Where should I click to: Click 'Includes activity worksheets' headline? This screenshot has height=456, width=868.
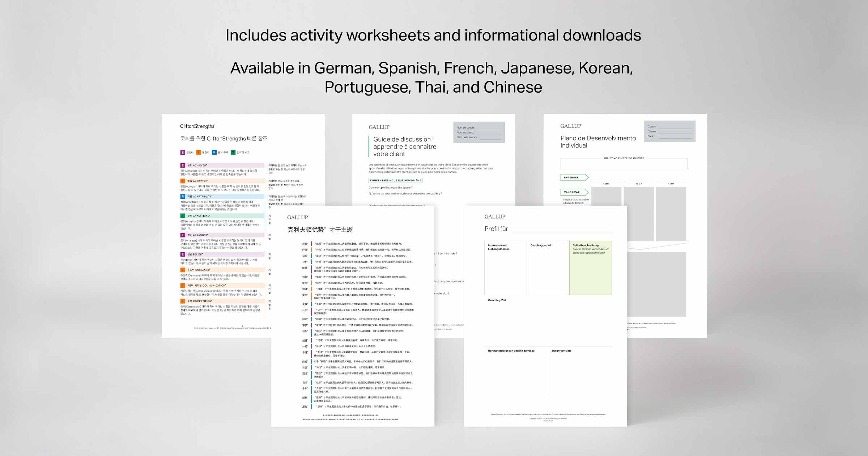pyautogui.click(x=433, y=35)
